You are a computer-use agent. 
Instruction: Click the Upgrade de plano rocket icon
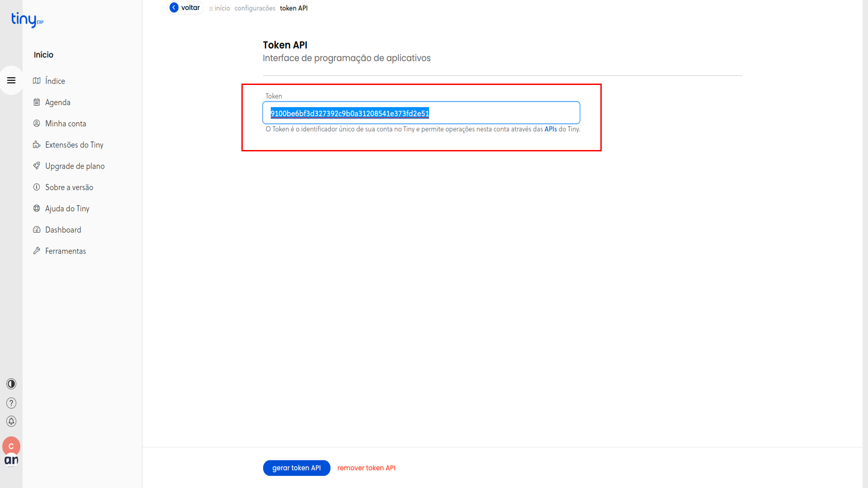pos(37,166)
